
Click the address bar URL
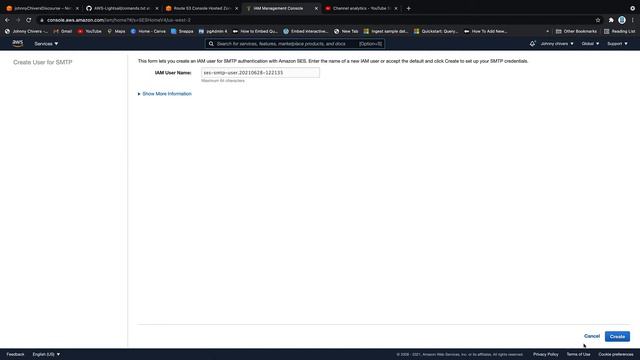(x=118, y=20)
